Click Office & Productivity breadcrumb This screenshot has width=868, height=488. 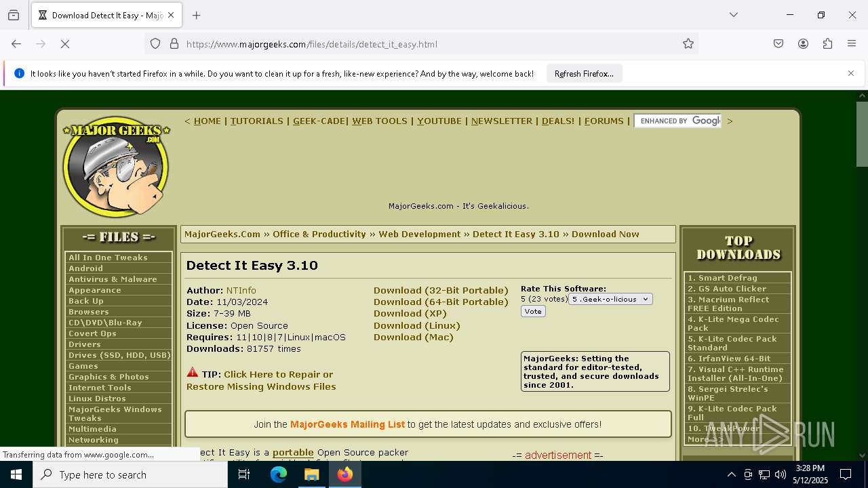click(x=319, y=234)
